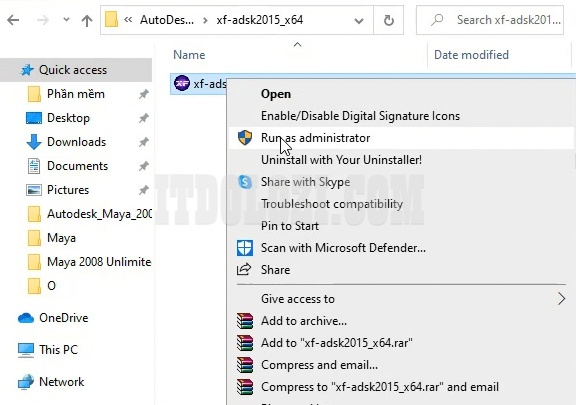The height and width of the screenshot is (405, 576).
Task: Sort by the Name column header
Action: click(189, 55)
